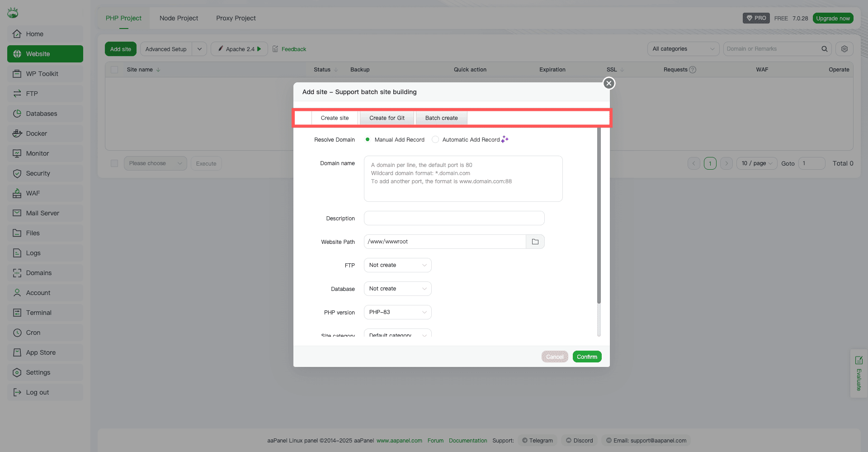Click the table settings gear icon

[x=844, y=49]
